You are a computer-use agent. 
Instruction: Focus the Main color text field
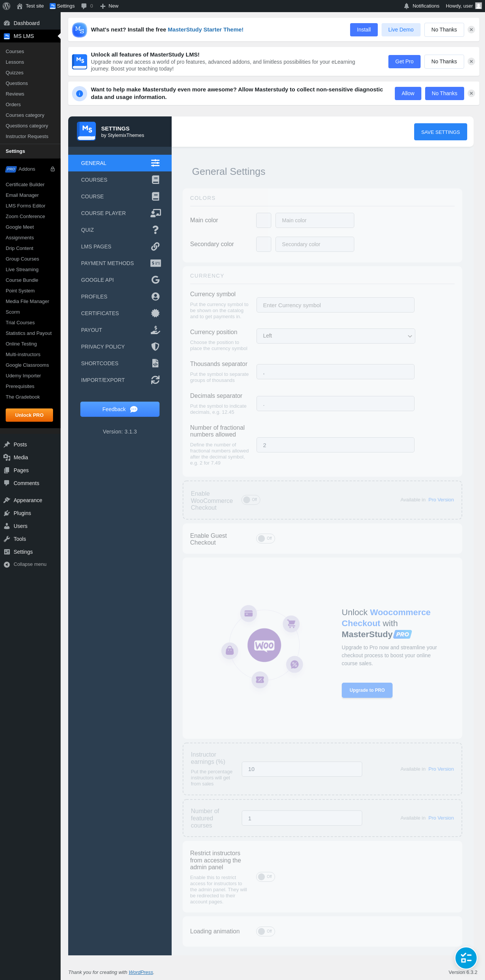[x=315, y=221]
